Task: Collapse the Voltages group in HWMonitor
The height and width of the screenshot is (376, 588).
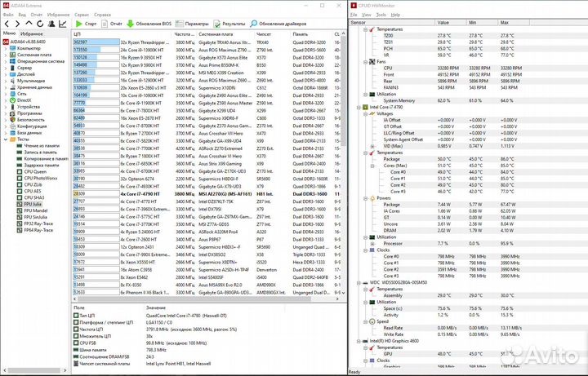Action: point(365,113)
